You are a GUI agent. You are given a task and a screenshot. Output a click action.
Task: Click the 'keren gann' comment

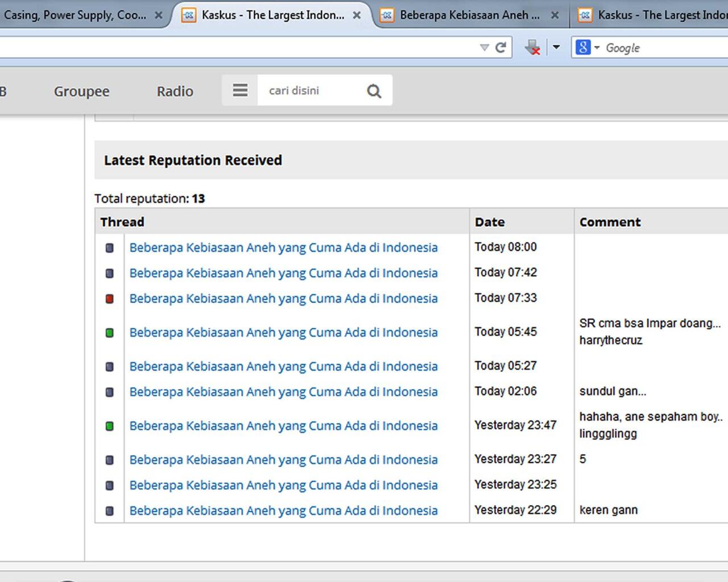[x=609, y=510]
